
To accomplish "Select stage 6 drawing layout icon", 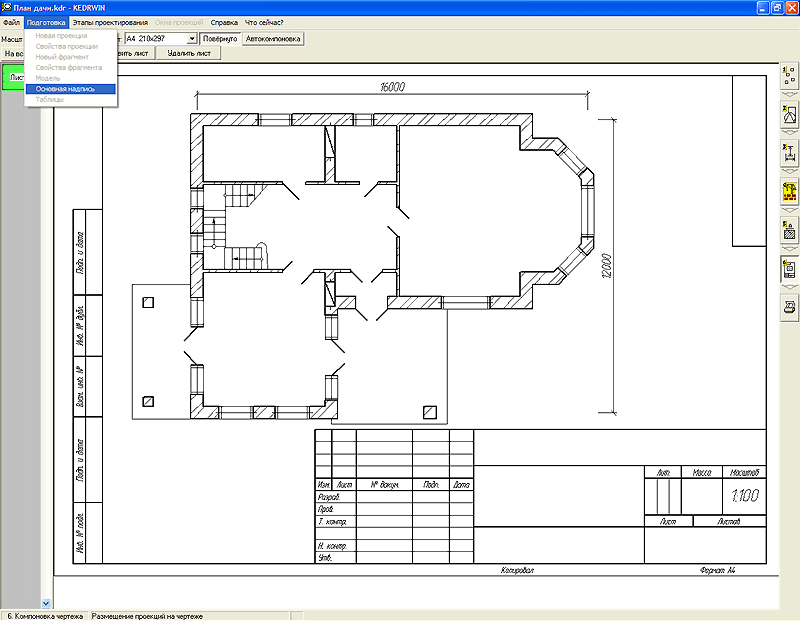I will coord(789,269).
